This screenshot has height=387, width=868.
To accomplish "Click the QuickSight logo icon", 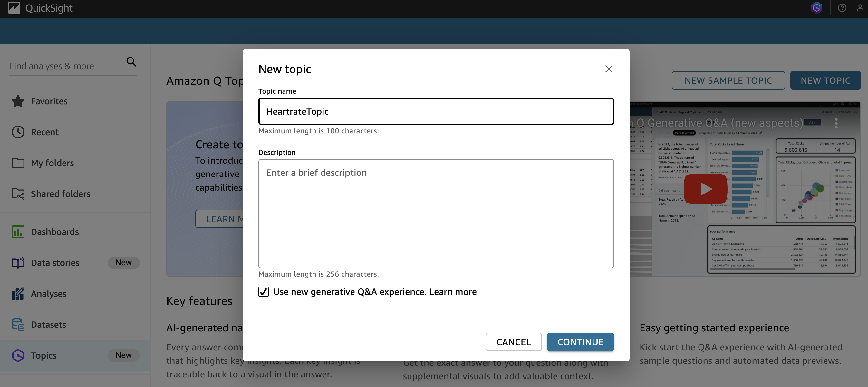I will point(14,8).
